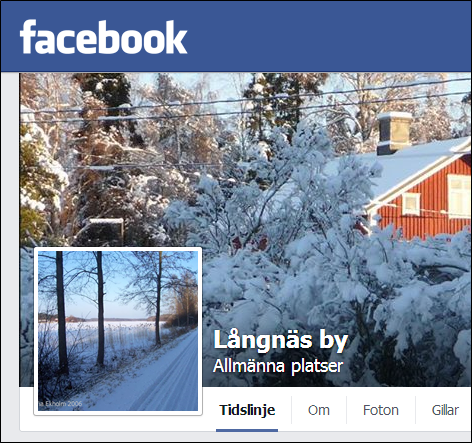The width and height of the screenshot is (472, 443).
Task: Open the Tidslinje tab
Action: pos(247,410)
